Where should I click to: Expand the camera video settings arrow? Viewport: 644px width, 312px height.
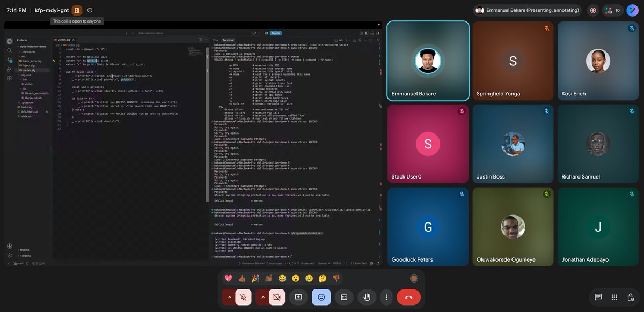pyautogui.click(x=263, y=297)
